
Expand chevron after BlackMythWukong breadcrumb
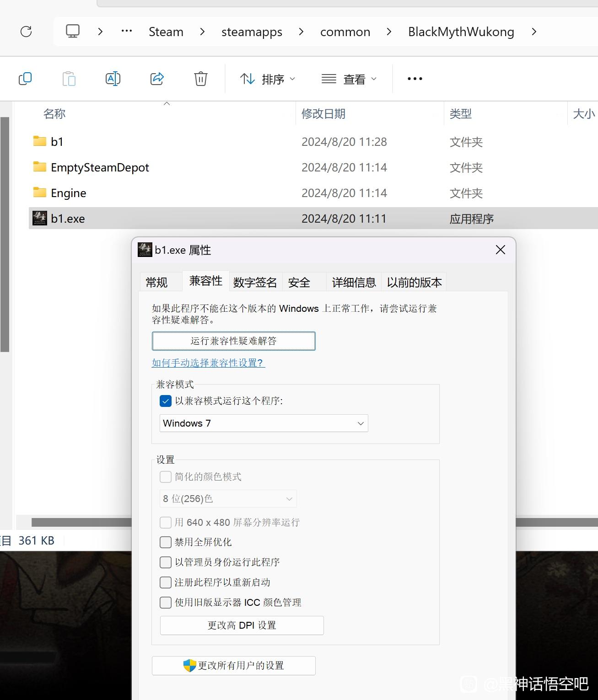[x=534, y=32]
